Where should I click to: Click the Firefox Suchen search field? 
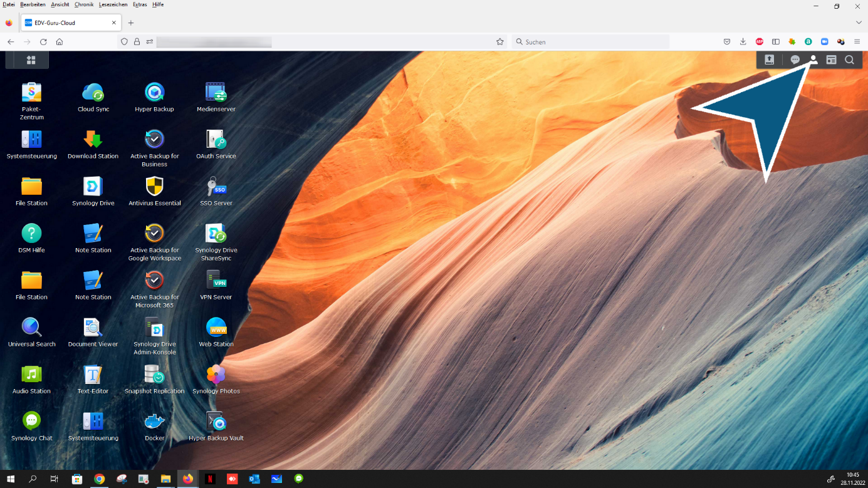(590, 42)
